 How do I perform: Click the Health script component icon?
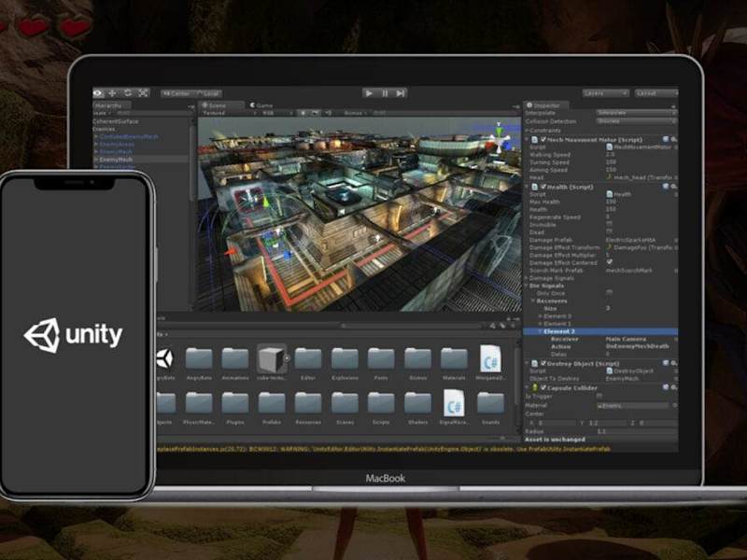534,187
